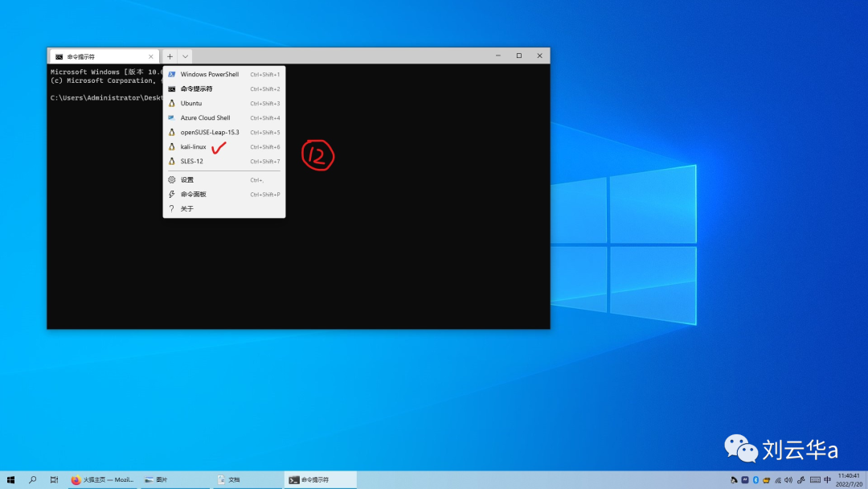The width and height of the screenshot is (868, 489).
Task: Switch to the Firefox 火狐主页 taskbar window
Action: click(102, 480)
